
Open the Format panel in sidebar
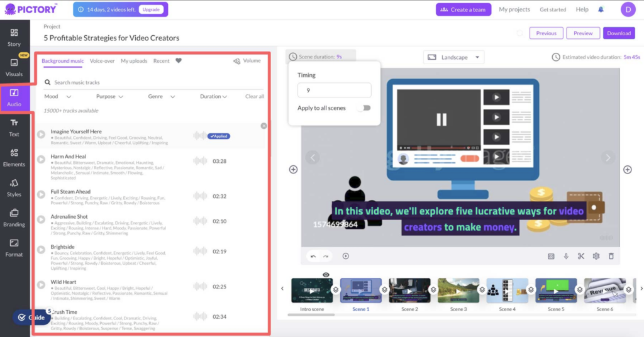coord(14,248)
